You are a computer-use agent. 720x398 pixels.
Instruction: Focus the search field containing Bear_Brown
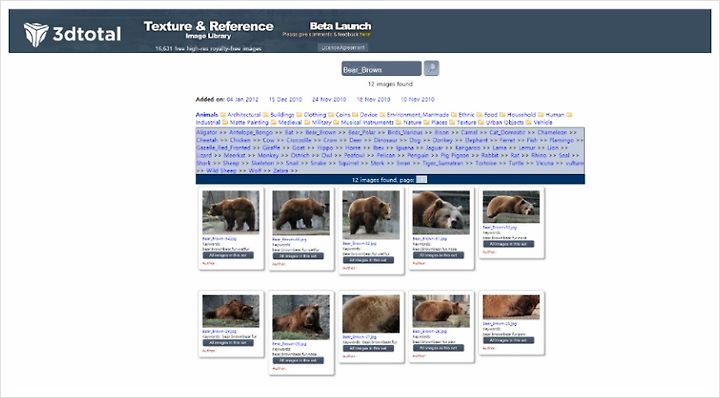(381, 69)
